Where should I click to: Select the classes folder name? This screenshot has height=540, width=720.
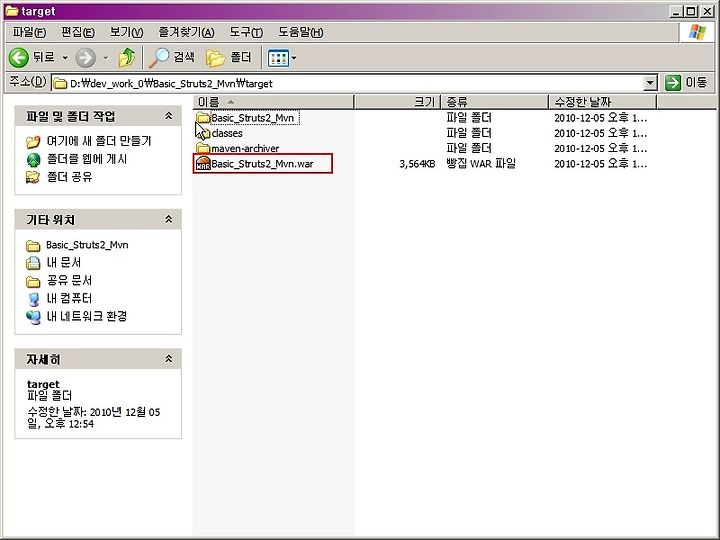coord(227,133)
